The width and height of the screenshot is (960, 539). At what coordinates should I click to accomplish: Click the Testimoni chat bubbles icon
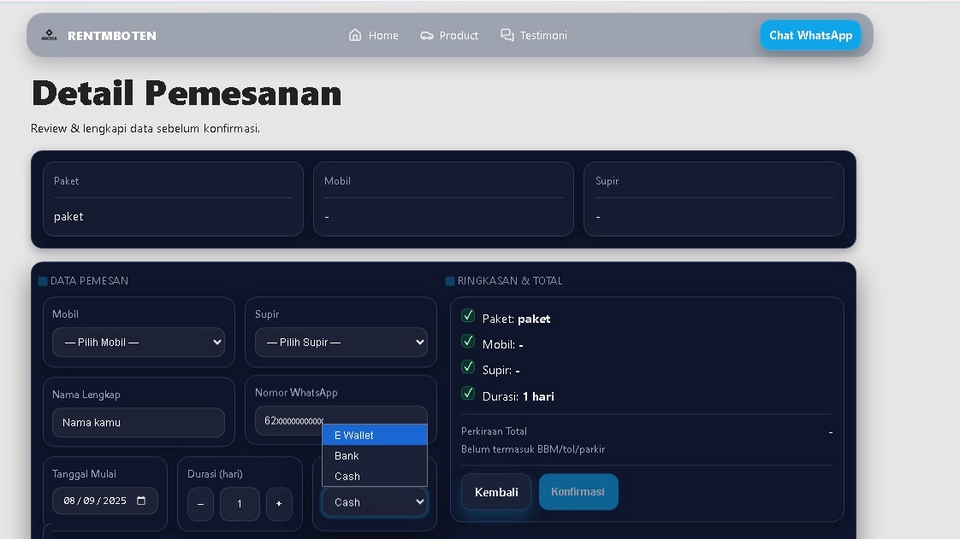pyautogui.click(x=507, y=35)
